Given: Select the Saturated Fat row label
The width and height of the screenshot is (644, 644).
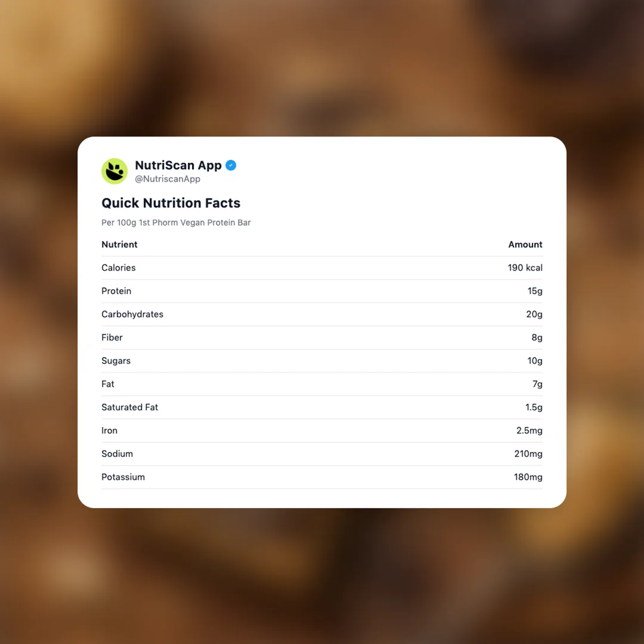Looking at the screenshot, I should [129, 407].
